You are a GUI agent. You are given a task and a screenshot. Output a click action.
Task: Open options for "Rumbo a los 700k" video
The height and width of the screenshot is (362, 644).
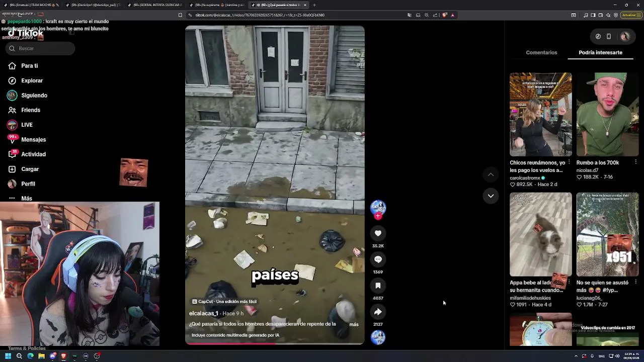point(635,162)
